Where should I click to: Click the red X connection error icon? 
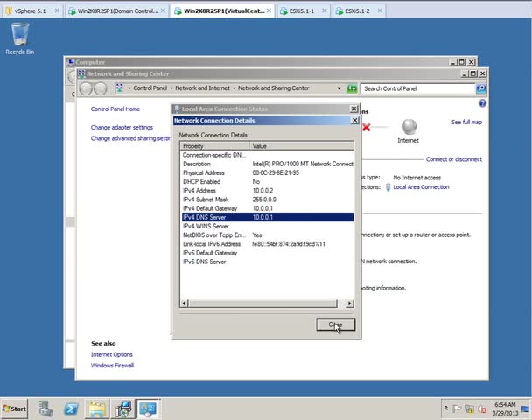(366, 127)
